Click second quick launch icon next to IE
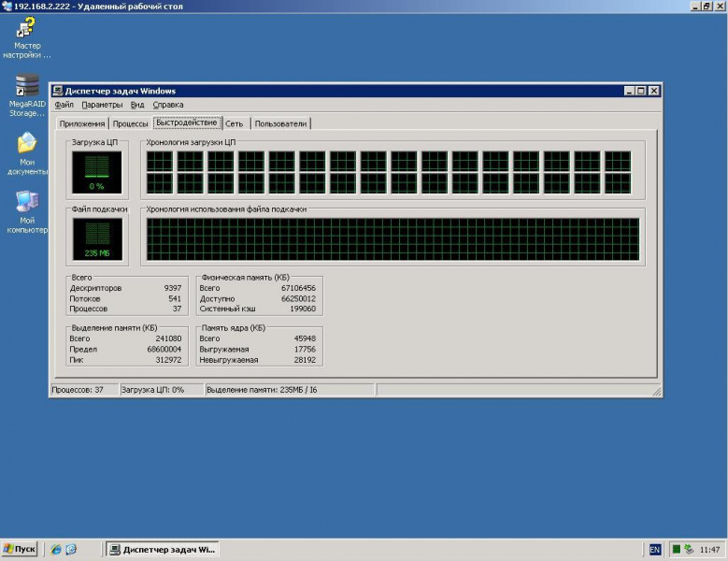 point(71,550)
